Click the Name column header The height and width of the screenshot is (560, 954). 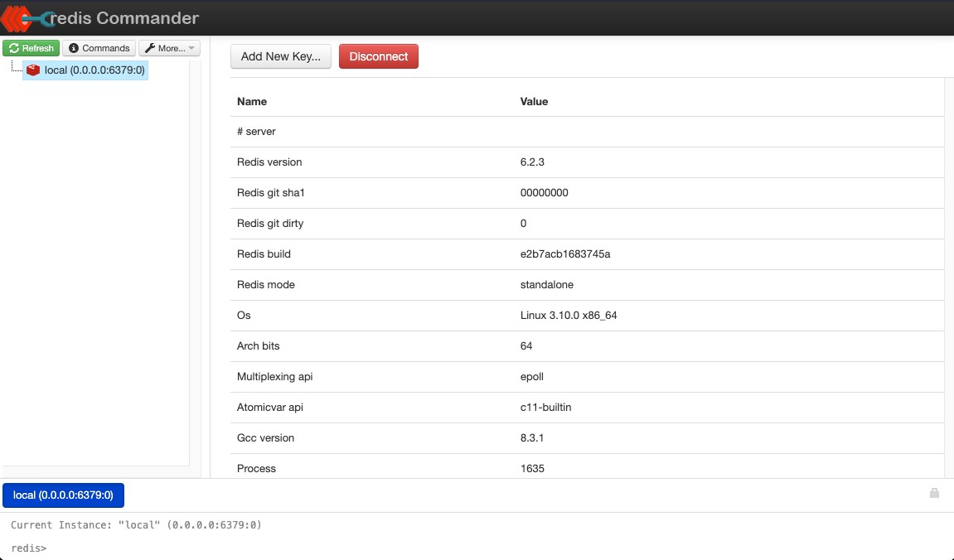tap(252, 102)
